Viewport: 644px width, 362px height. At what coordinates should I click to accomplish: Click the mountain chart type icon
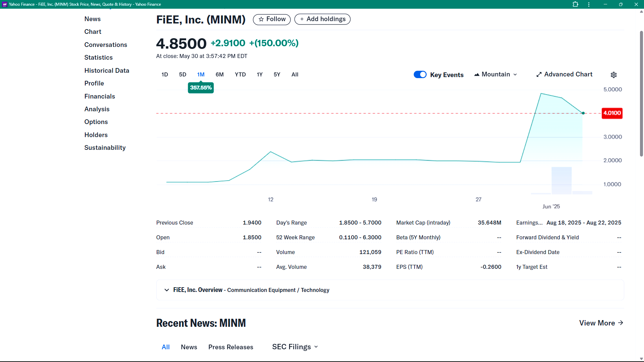[x=477, y=74]
